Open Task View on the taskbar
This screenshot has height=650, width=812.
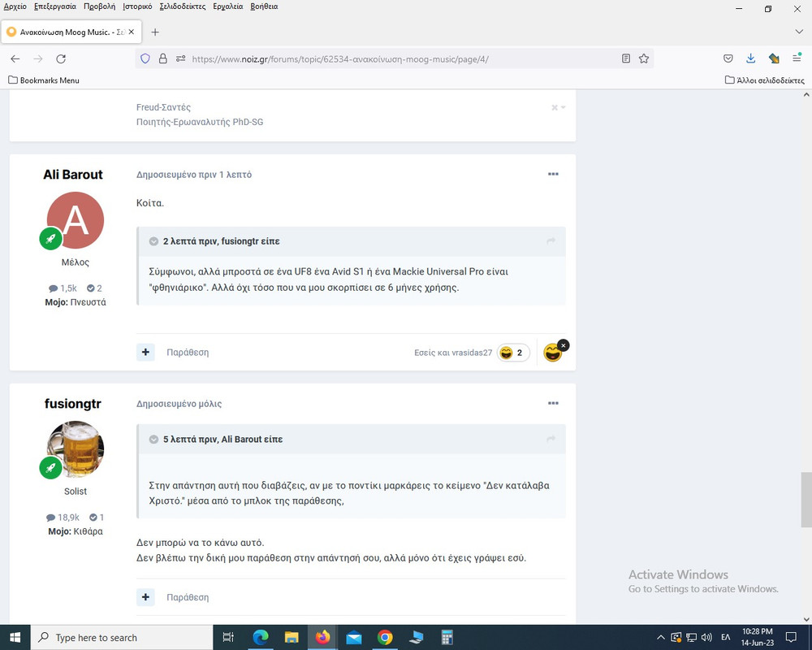(228, 638)
